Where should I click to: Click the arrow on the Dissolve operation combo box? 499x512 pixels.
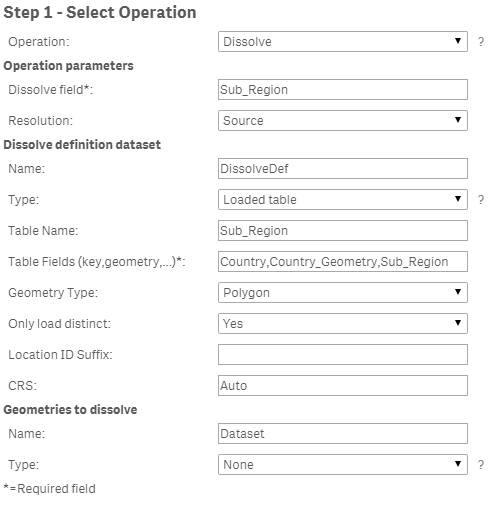pos(458,41)
